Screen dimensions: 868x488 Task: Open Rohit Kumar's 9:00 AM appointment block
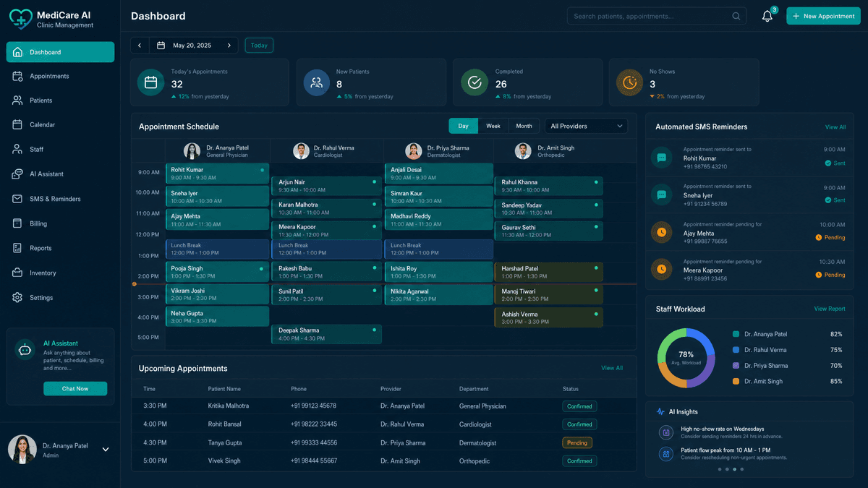tap(217, 173)
